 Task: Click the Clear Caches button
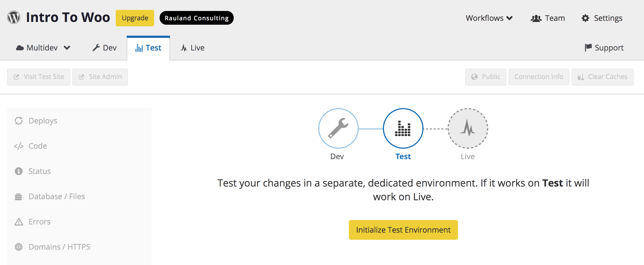[x=603, y=77]
